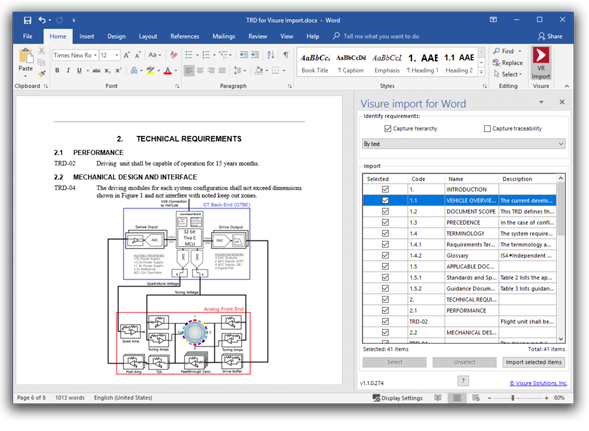Screen dimensions: 589x431
Task: Toggle Bold formatting
Action: [x=57, y=70]
